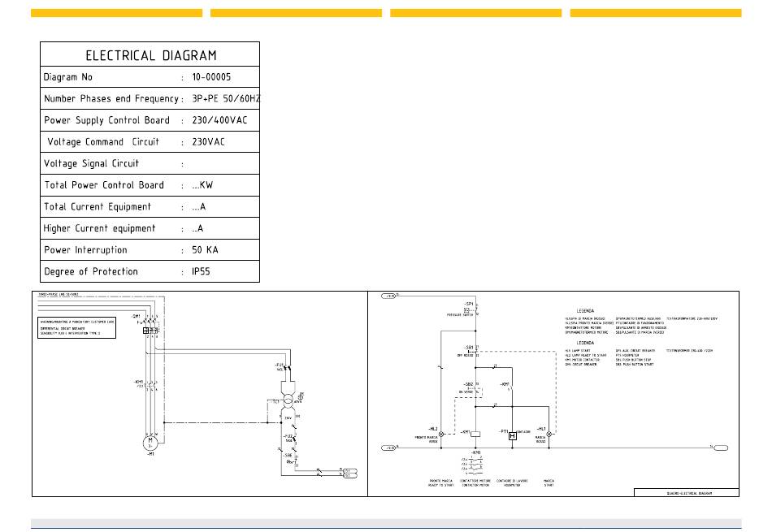This screenshot has height=532, width=772.
Task: Select the Degree of Protection value IP55
Action: [x=201, y=271]
